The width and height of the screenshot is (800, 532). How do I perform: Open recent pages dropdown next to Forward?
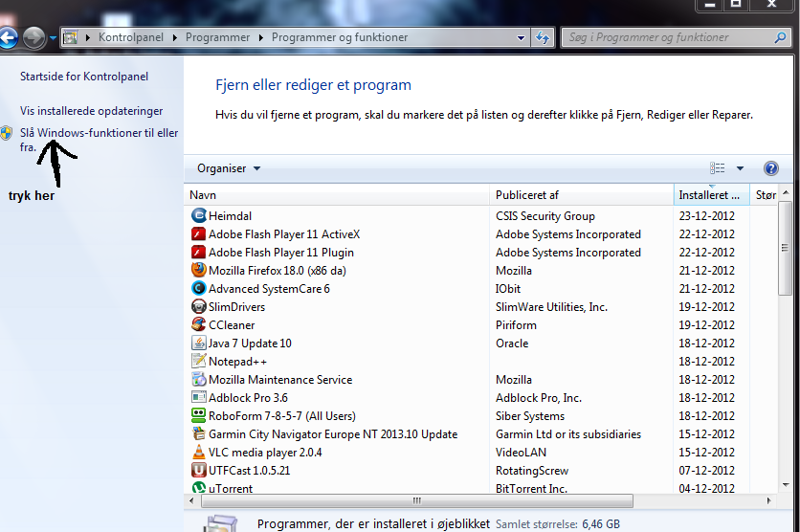click(53, 37)
